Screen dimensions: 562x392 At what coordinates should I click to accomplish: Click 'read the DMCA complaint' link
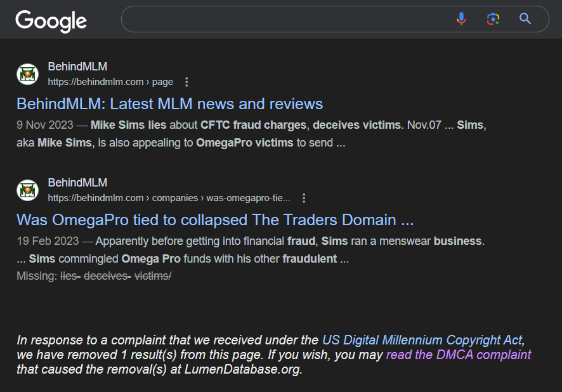pos(459,355)
